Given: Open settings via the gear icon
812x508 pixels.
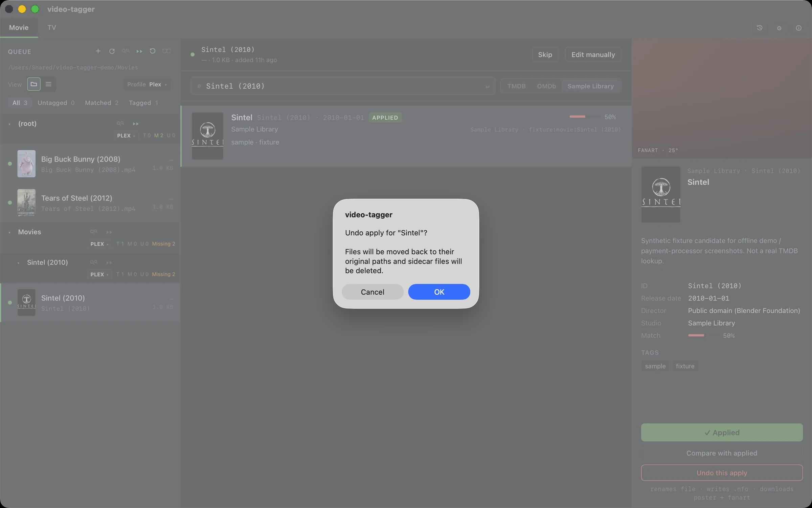Looking at the screenshot, I should (779, 28).
